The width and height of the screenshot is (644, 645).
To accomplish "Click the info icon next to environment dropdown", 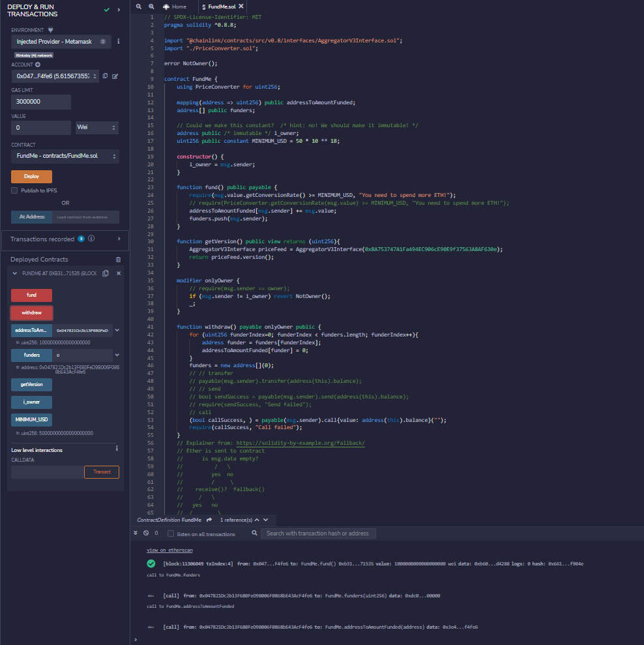I will pyautogui.click(x=119, y=41).
